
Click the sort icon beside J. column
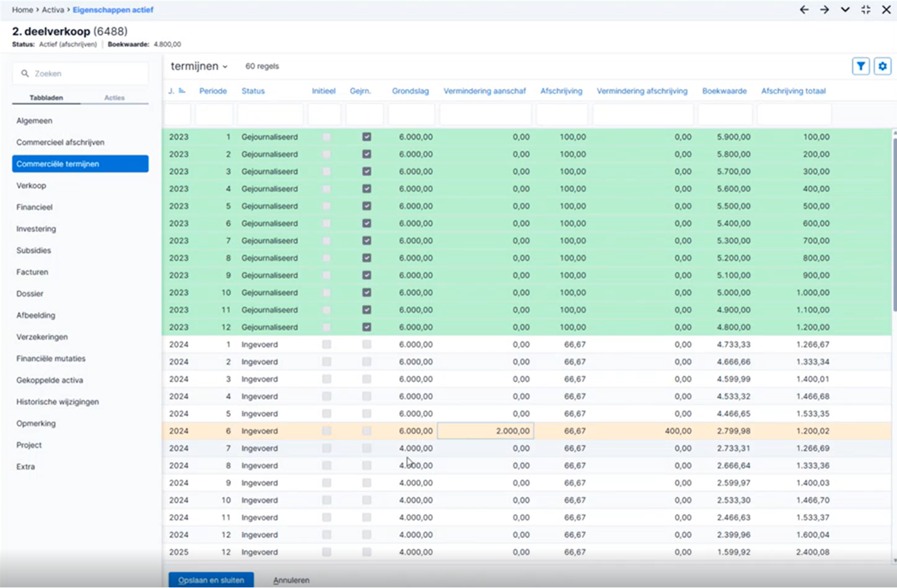pyautogui.click(x=181, y=91)
